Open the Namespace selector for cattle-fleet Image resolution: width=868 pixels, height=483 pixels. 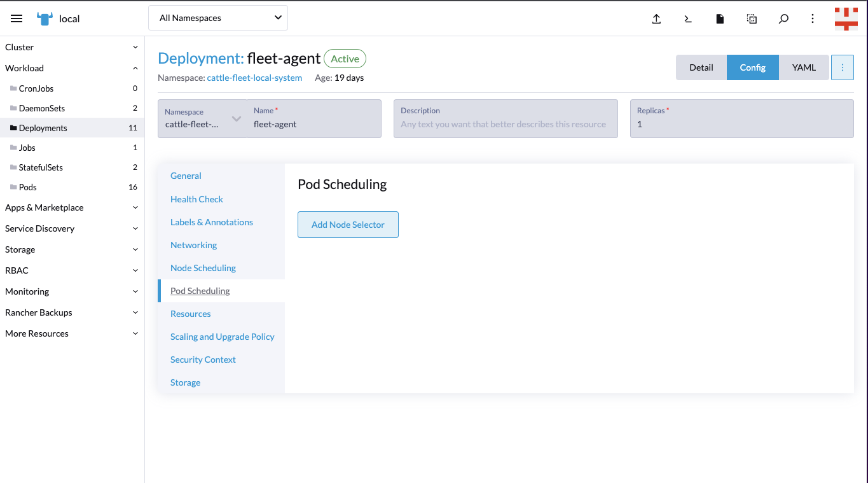(x=202, y=118)
